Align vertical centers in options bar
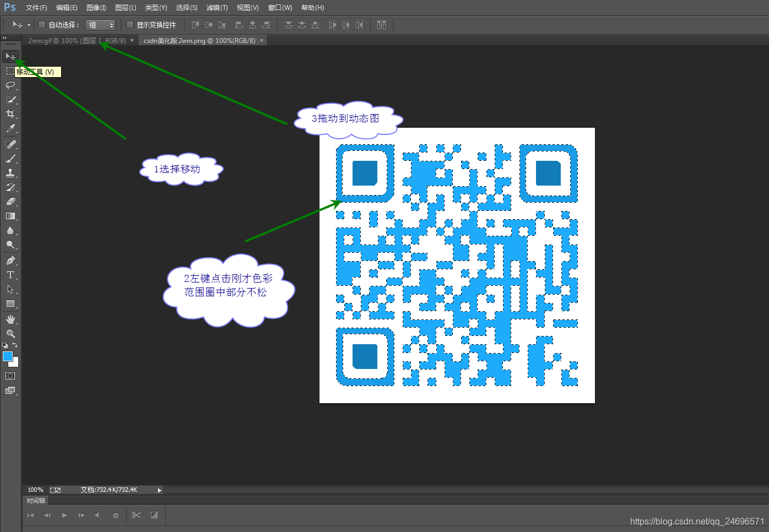769x532 pixels. tap(208, 25)
